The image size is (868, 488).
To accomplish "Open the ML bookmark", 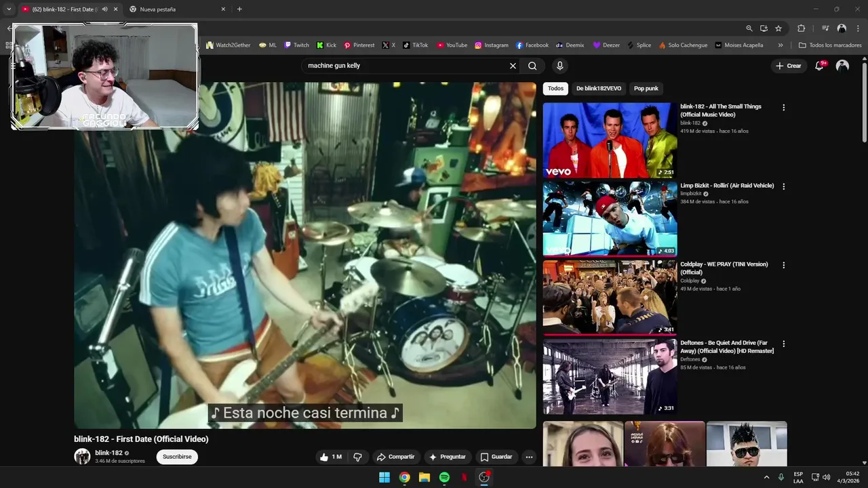I will coord(268,45).
